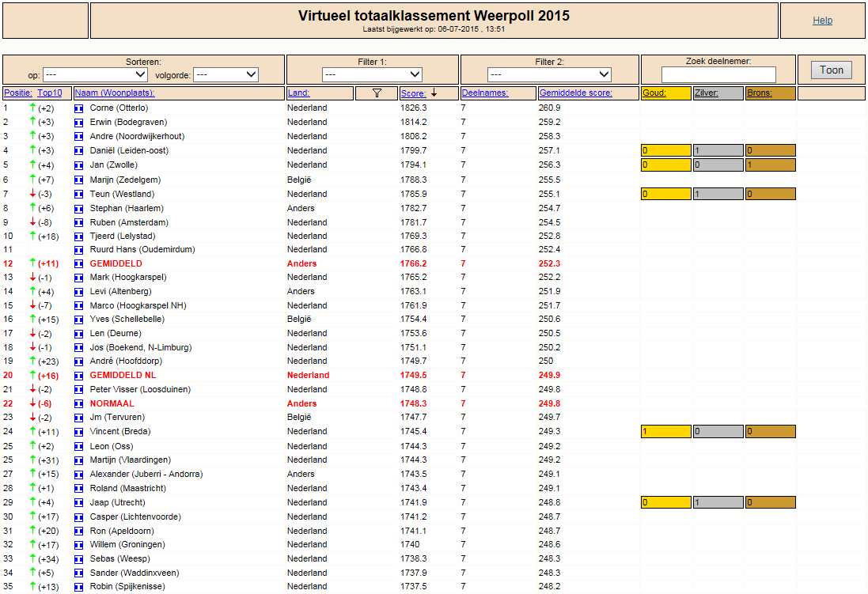This screenshot has height=594, width=868.
Task: Click the gold medal box for Vincent (Breda)
Action: tap(666, 431)
